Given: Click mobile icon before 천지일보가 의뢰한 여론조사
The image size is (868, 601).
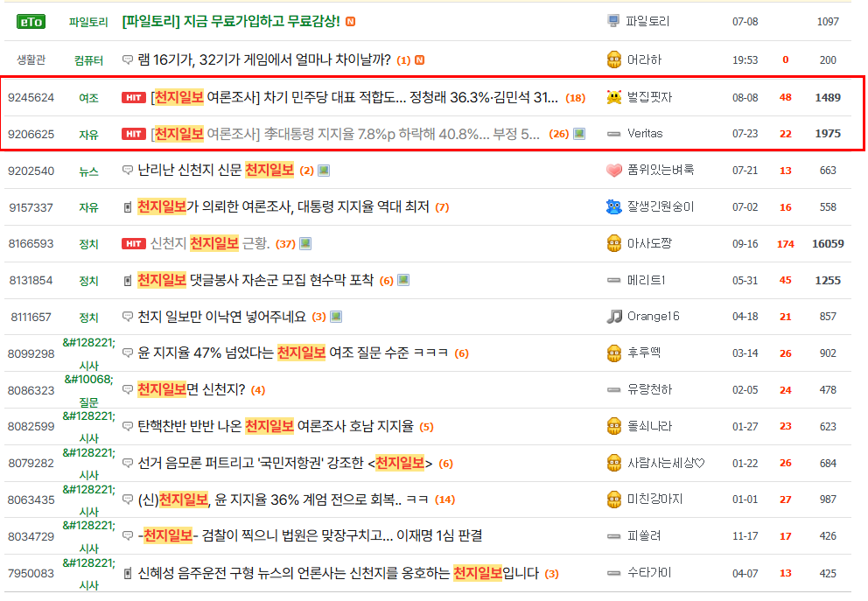Looking at the screenshot, I should [x=128, y=207].
